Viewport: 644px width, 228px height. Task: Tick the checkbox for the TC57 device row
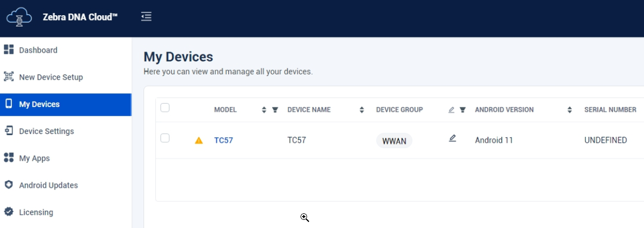pos(165,138)
